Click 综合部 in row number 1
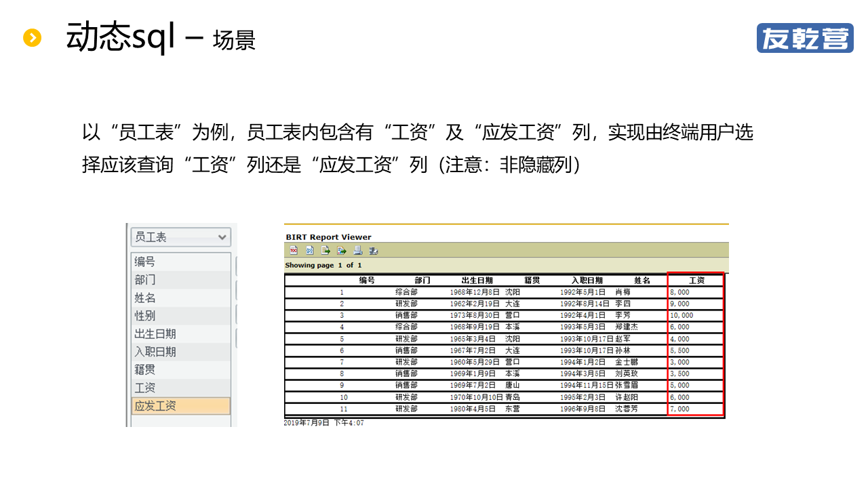Screen dimensions: 868x488 click(407, 292)
